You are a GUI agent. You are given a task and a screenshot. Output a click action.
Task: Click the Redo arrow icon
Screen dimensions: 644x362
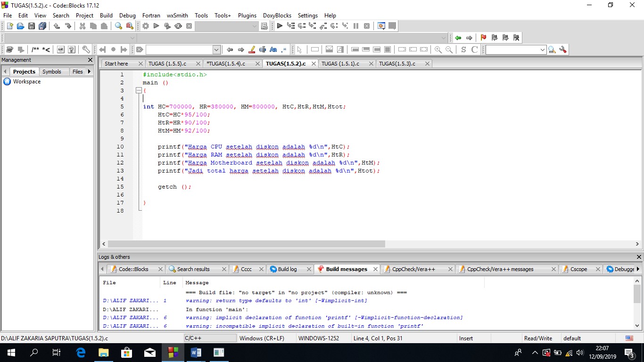click(x=68, y=26)
